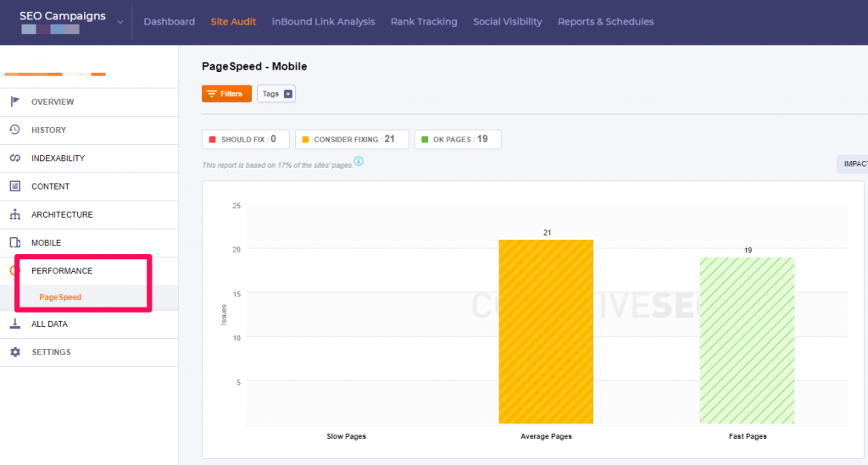Image resolution: width=868 pixels, height=465 pixels.
Task: Click the green OK Pages color square
Action: (x=425, y=140)
